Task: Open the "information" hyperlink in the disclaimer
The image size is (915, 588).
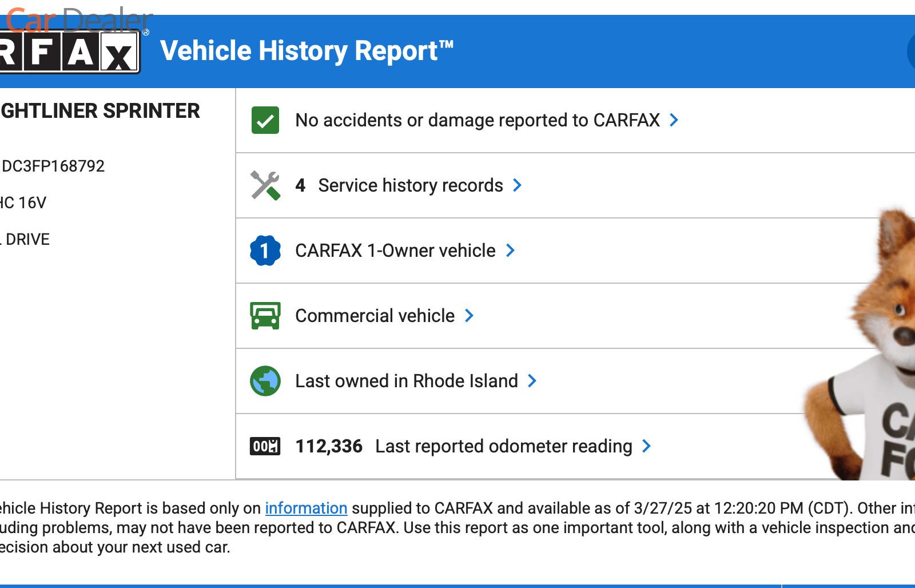Action: click(x=306, y=508)
